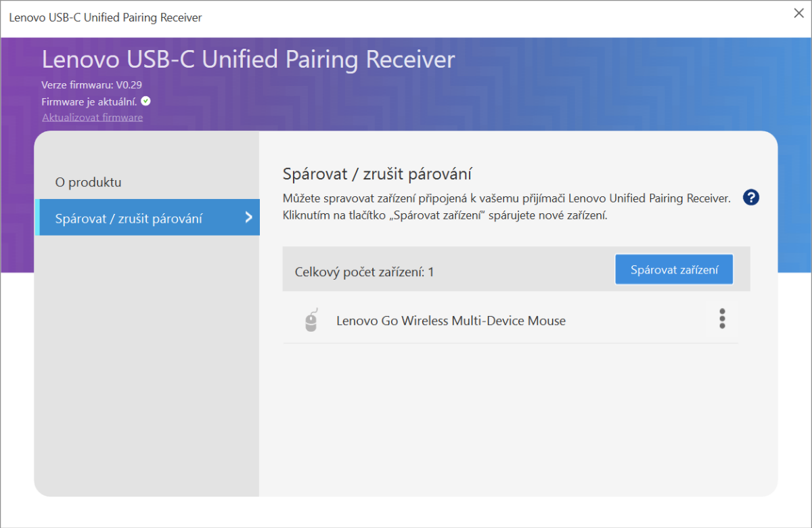Click the description line starting with Můžete spravovat
The height and width of the screenshot is (528, 812).
506,198
